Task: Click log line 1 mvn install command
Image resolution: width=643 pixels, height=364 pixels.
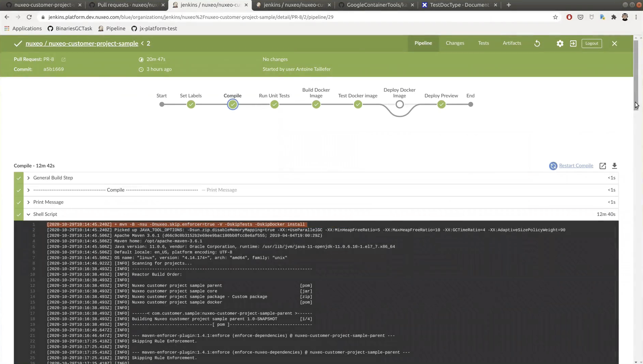Action: [176, 224]
